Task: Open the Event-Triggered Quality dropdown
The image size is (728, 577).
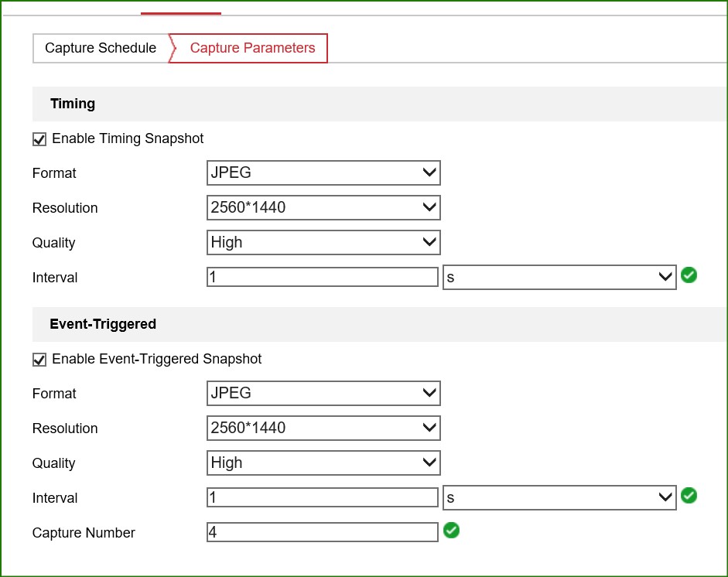Action: [323, 463]
